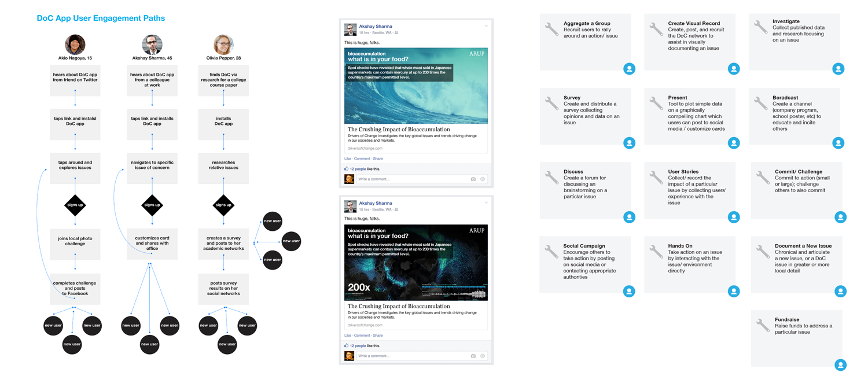The image size is (868, 376).
Task: Select the wrench icon in Create Visual Record card
Action: coord(656,29)
